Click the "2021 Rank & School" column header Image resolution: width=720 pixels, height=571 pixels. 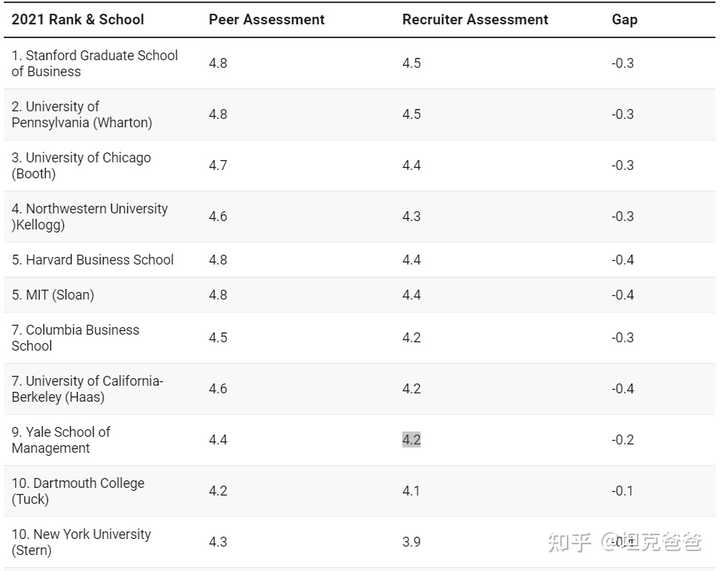tap(78, 19)
